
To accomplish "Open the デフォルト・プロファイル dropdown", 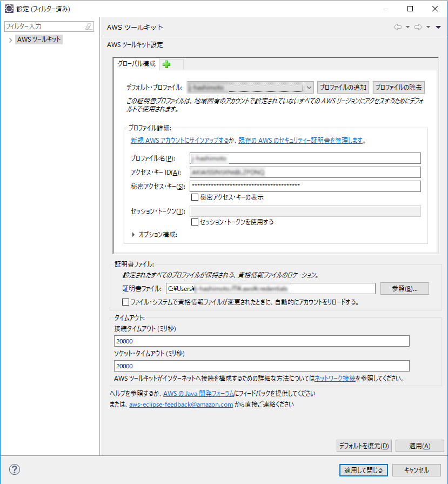I will (309, 87).
